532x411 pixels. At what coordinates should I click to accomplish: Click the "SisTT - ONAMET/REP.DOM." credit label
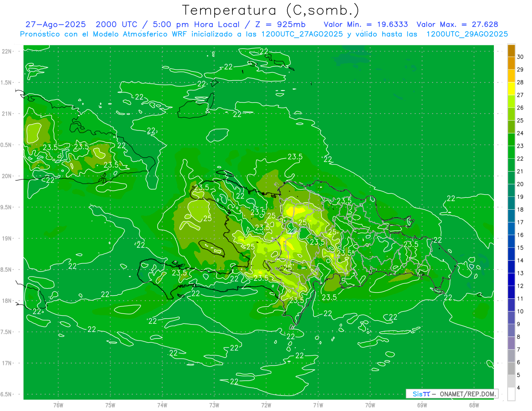click(x=452, y=394)
